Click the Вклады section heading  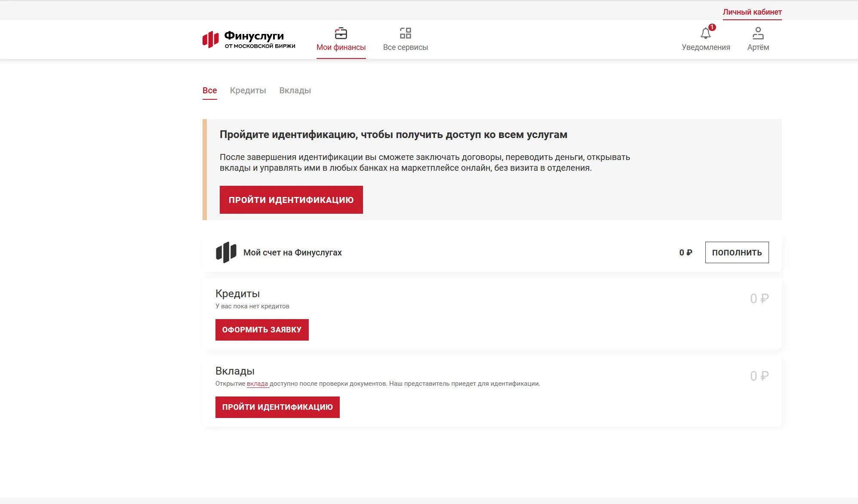(x=235, y=371)
